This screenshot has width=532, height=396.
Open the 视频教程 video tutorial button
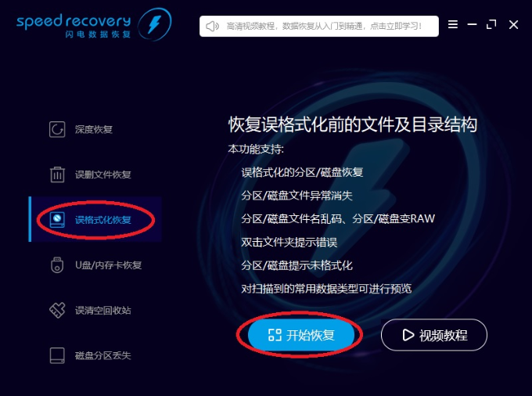(434, 335)
